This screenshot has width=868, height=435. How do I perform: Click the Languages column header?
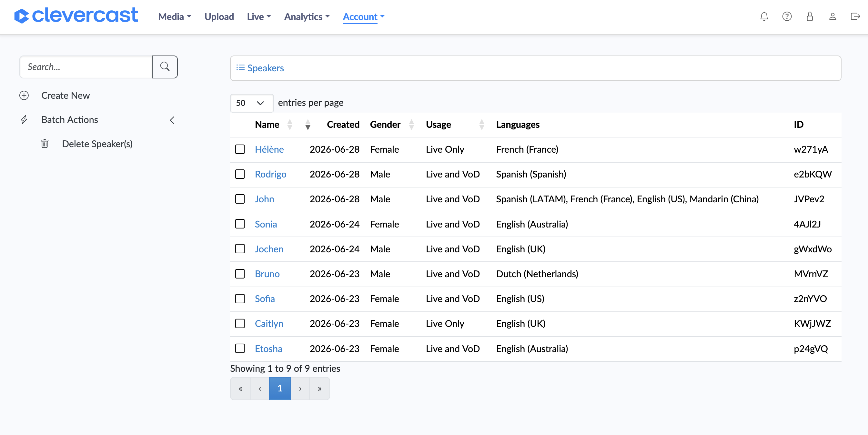point(518,125)
